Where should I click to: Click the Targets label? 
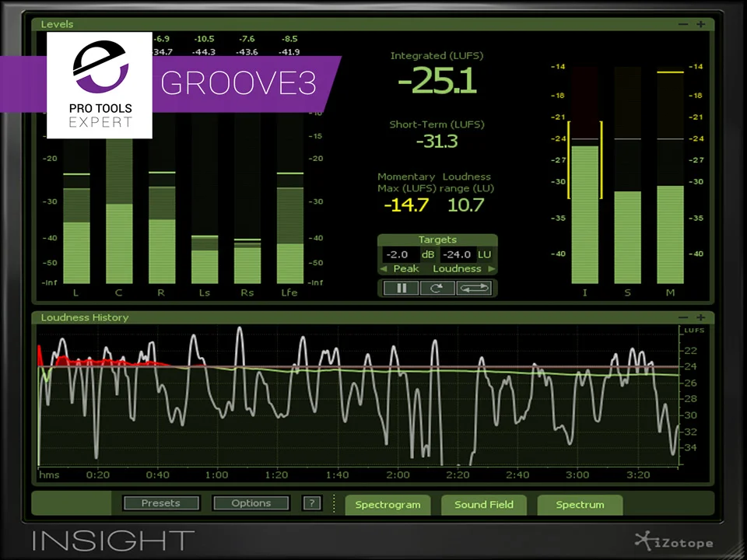(x=437, y=240)
